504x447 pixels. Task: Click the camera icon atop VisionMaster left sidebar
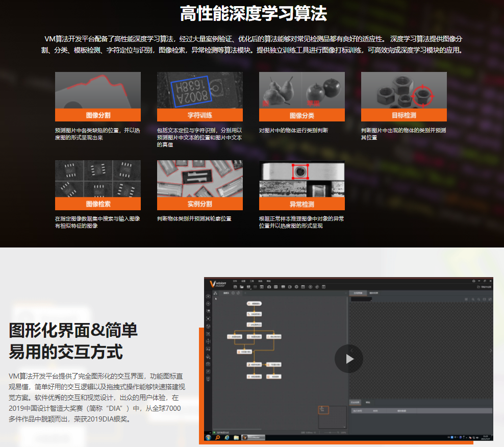208,296
